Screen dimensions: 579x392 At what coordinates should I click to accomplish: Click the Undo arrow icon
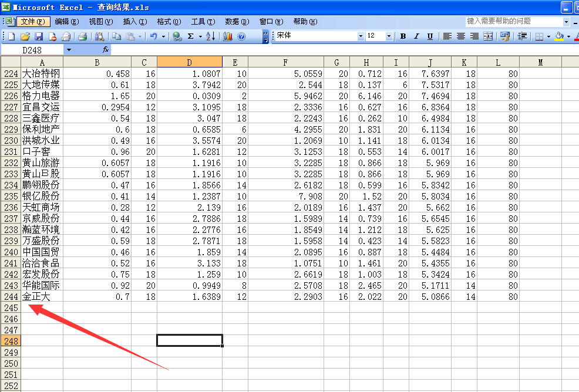pyautogui.click(x=153, y=36)
